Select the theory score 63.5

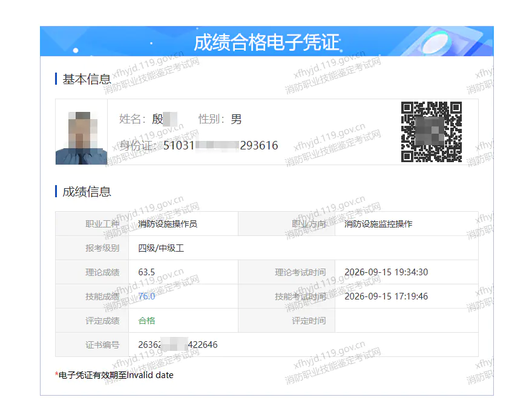[x=146, y=272]
